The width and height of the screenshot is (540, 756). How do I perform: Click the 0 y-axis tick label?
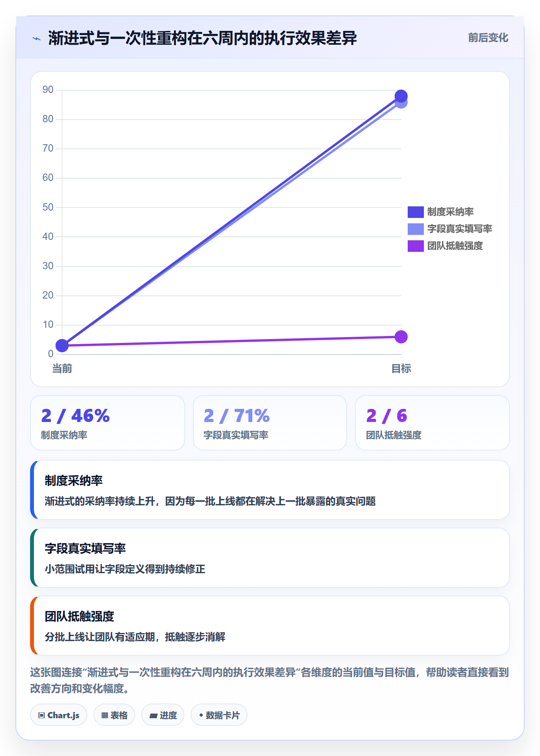pyautogui.click(x=51, y=354)
